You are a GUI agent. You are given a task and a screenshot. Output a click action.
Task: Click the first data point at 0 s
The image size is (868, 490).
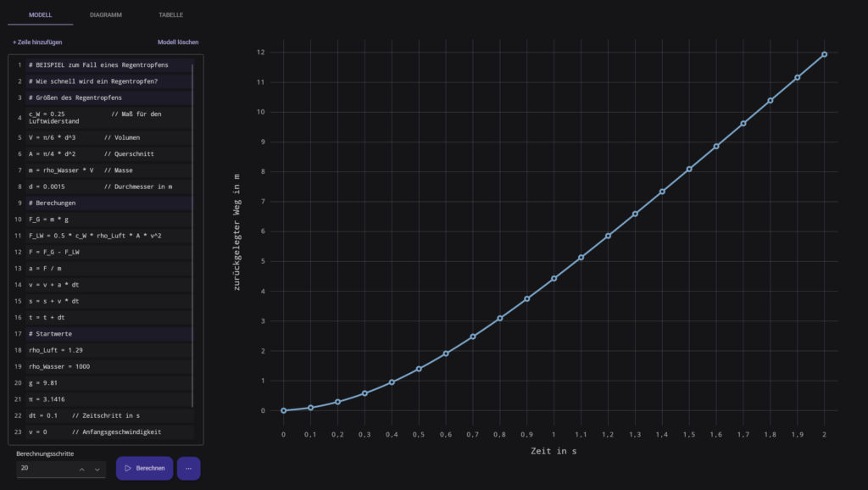(x=283, y=410)
